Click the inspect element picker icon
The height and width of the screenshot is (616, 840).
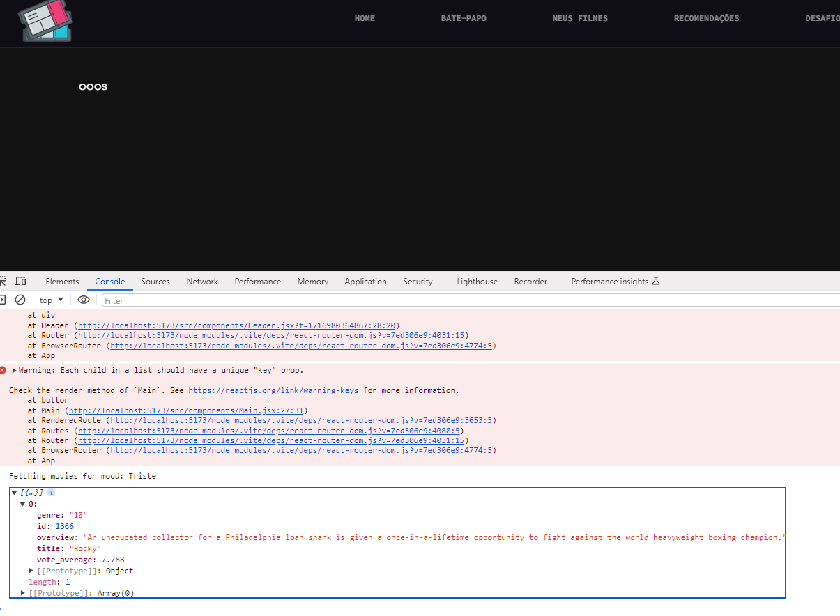point(3,282)
